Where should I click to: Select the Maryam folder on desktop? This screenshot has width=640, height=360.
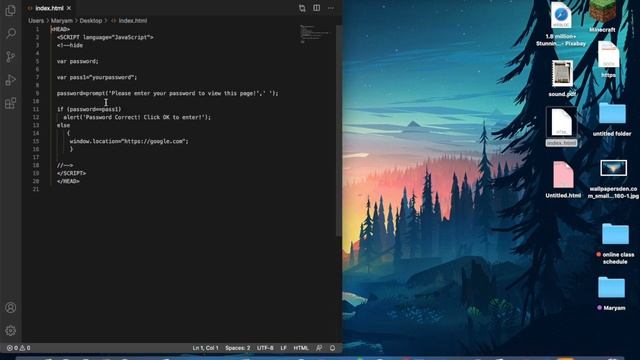[611, 293]
